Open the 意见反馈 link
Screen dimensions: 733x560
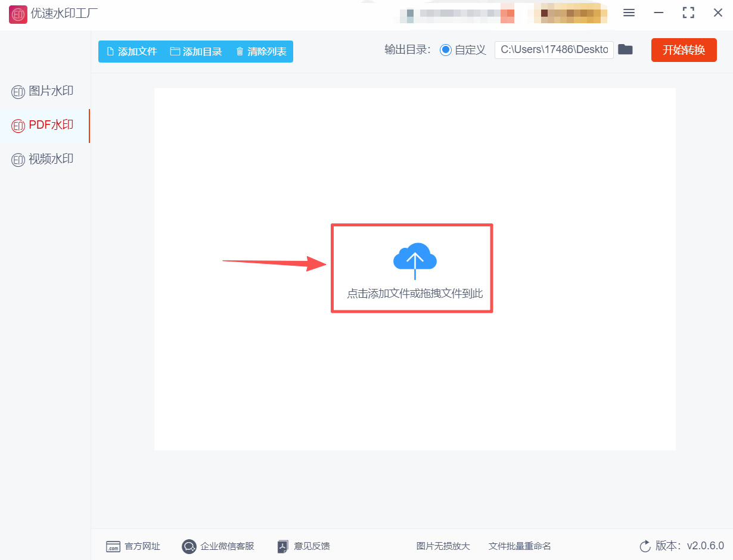tap(304, 546)
